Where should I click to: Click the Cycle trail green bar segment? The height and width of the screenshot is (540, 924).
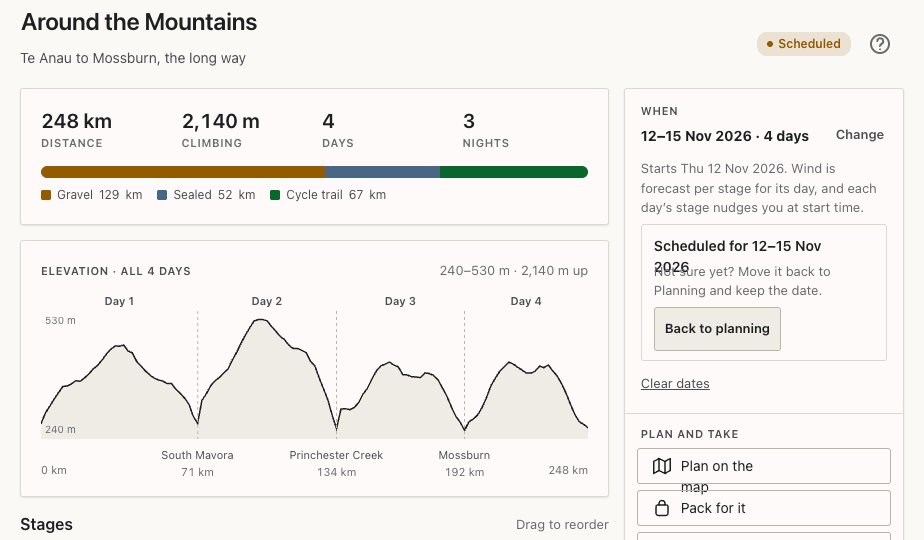[514, 172]
